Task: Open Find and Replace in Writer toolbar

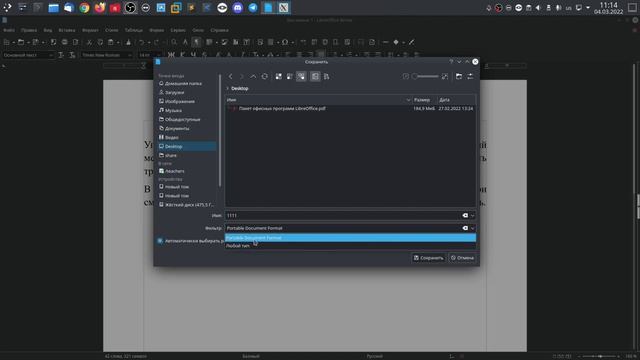Action: pos(174,42)
